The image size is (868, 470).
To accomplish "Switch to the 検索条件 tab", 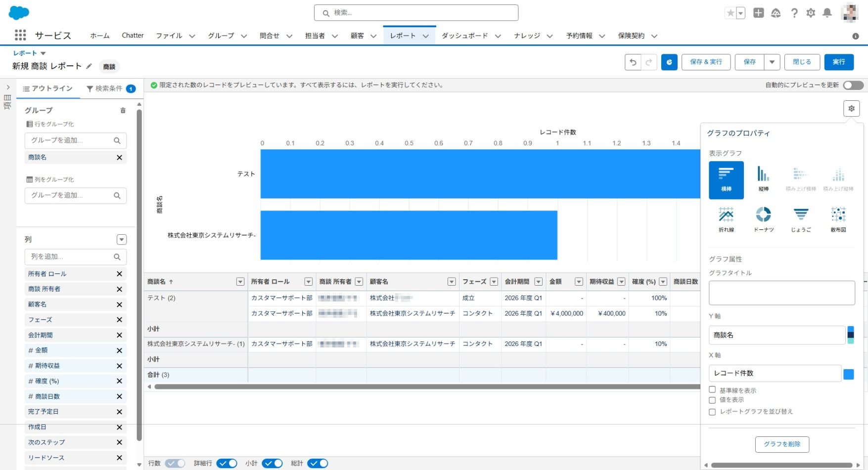I will (109, 88).
